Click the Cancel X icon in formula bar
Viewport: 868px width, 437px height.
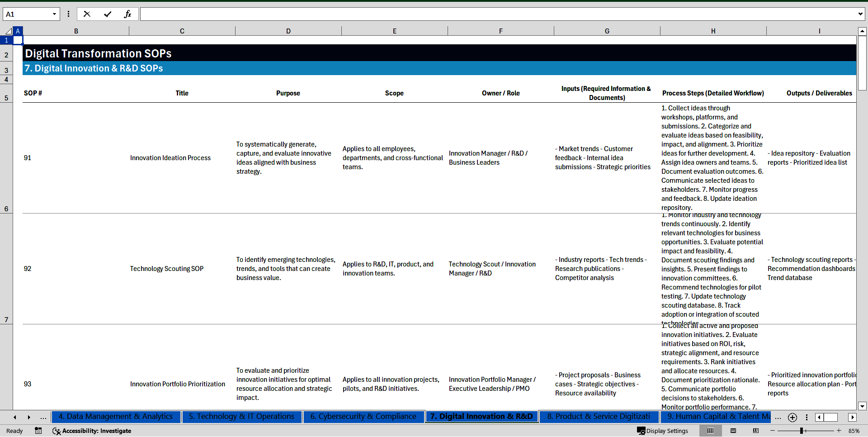[87, 14]
